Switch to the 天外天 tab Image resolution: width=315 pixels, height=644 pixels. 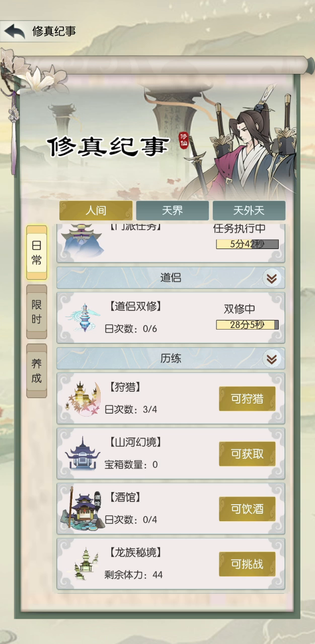click(x=249, y=210)
